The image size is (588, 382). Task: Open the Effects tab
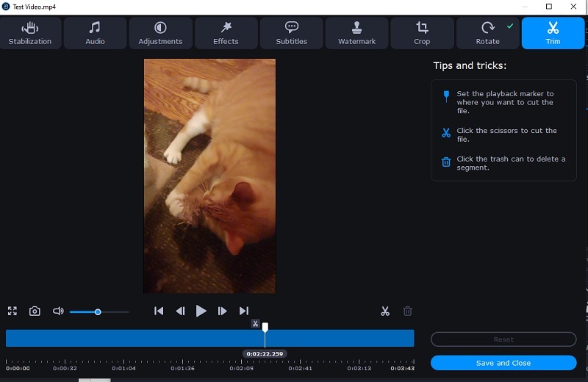point(226,33)
